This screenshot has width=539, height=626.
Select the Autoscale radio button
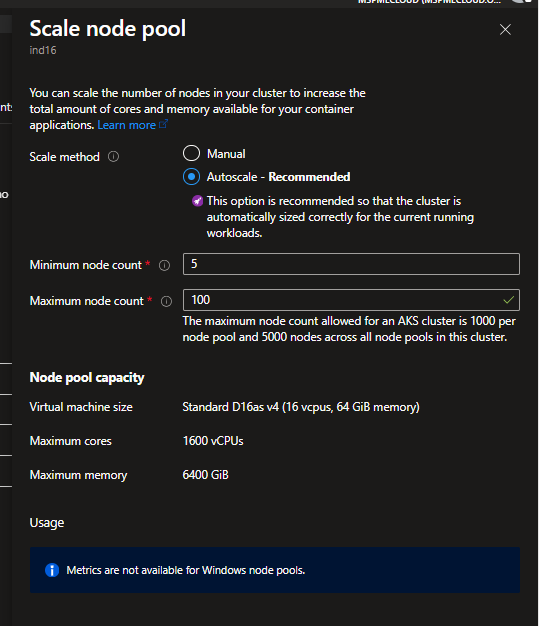click(x=191, y=176)
